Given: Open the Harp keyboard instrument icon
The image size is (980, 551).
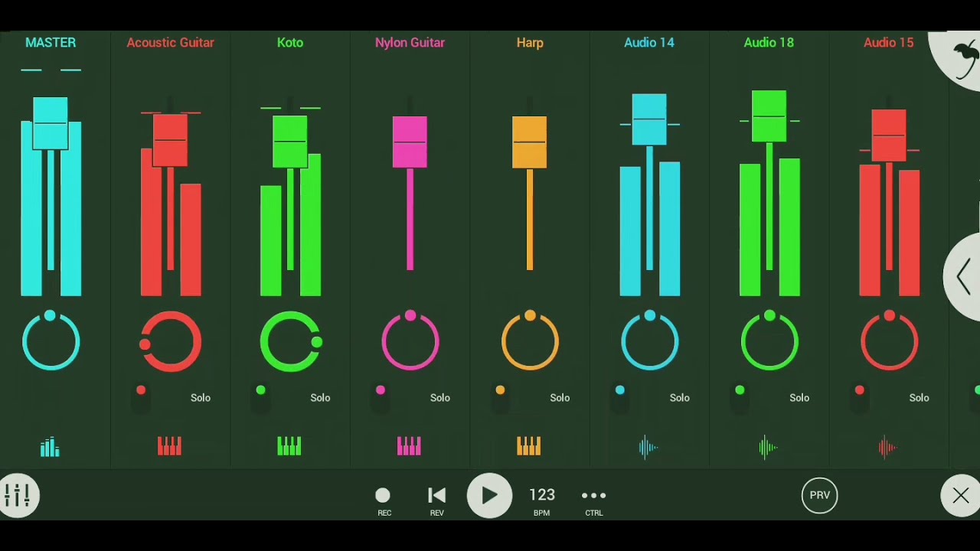Looking at the screenshot, I should pos(529,446).
